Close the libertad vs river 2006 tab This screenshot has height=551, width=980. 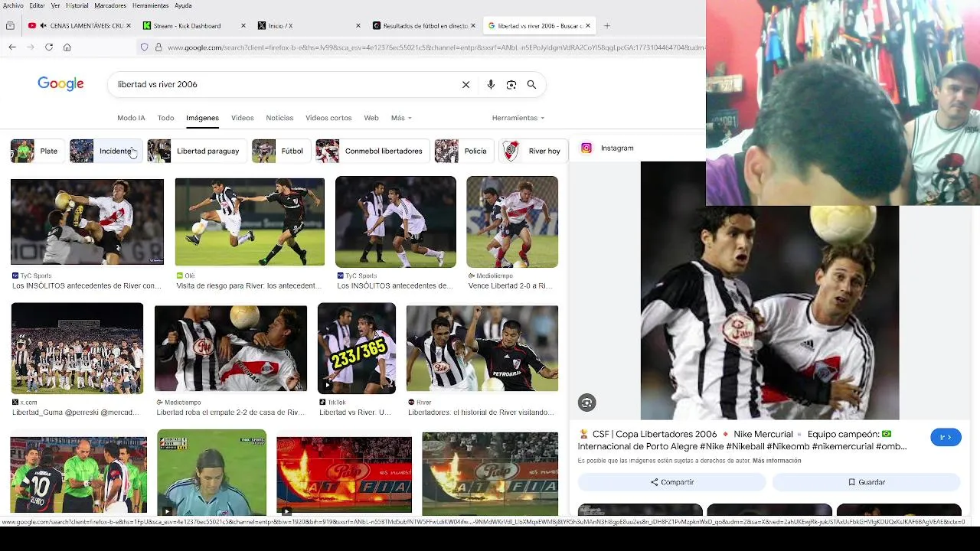click(588, 26)
